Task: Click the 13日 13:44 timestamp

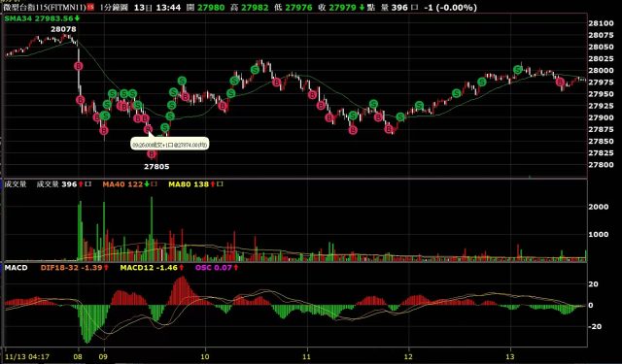Action: (157, 7)
